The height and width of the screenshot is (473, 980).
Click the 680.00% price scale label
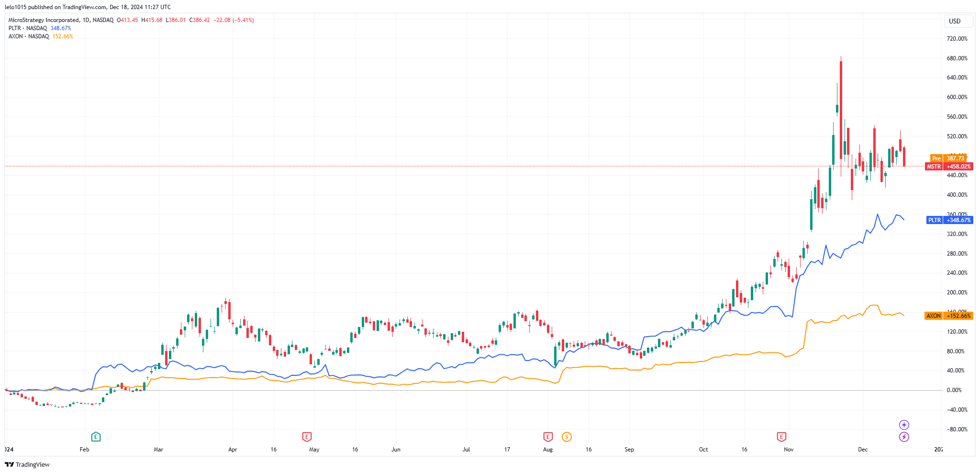(x=957, y=58)
